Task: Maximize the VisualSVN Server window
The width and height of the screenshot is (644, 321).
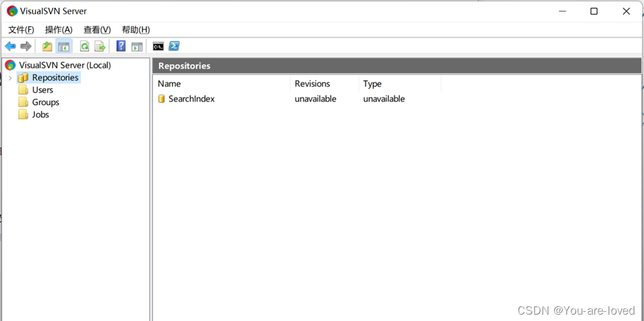Action: coord(594,12)
